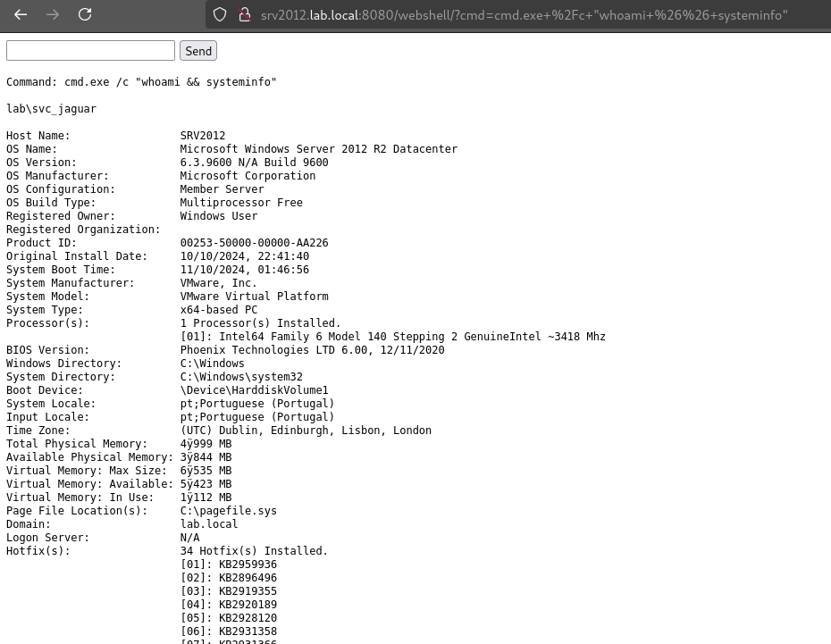The width and height of the screenshot is (831, 644).
Task: Click the VMware Virtual Platform system model
Action: pos(254,297)
